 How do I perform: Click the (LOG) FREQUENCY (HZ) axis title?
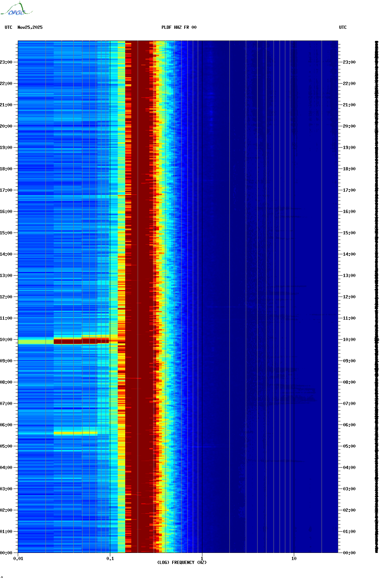click(182, 563)
